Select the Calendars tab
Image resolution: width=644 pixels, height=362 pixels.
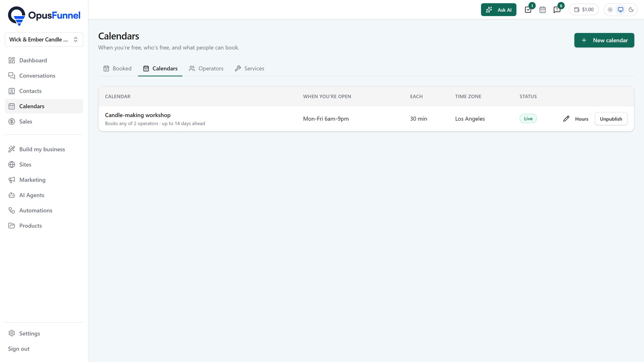tap(160, 69)
